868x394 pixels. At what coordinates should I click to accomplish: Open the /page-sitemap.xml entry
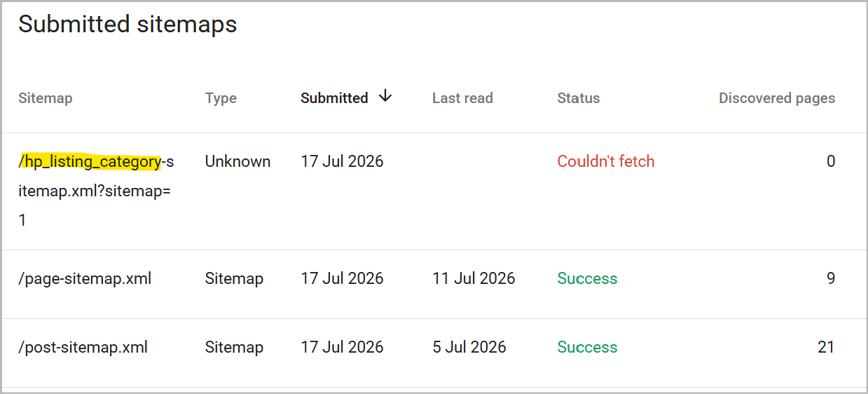[85, 278]
